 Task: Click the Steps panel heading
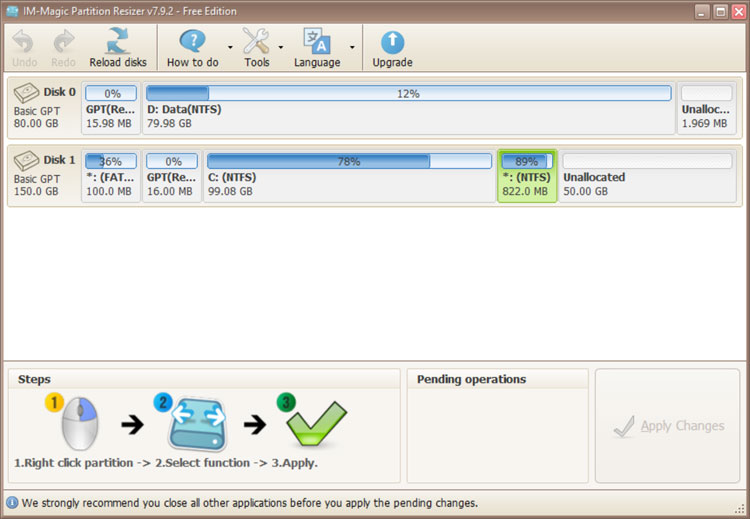point(34,379)
